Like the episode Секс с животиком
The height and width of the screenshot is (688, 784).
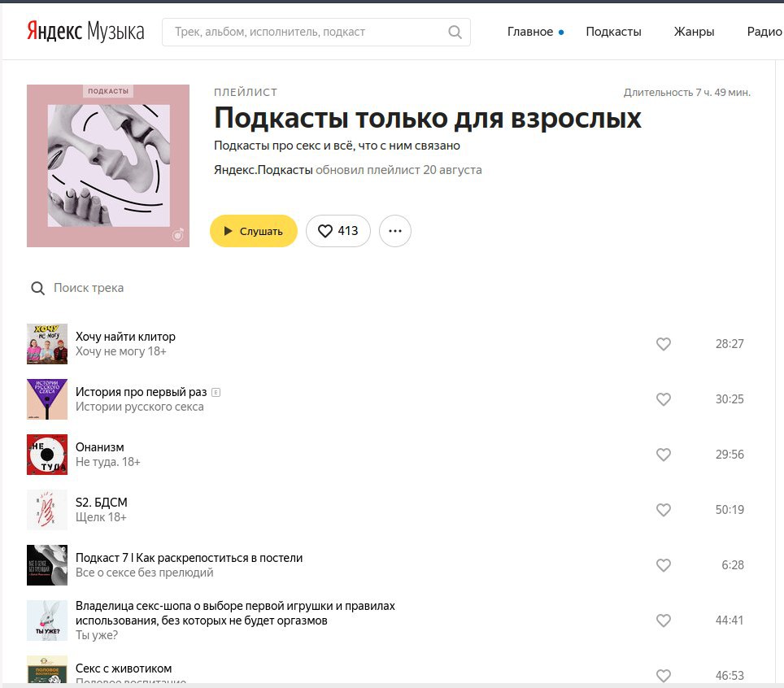point(664,676)
